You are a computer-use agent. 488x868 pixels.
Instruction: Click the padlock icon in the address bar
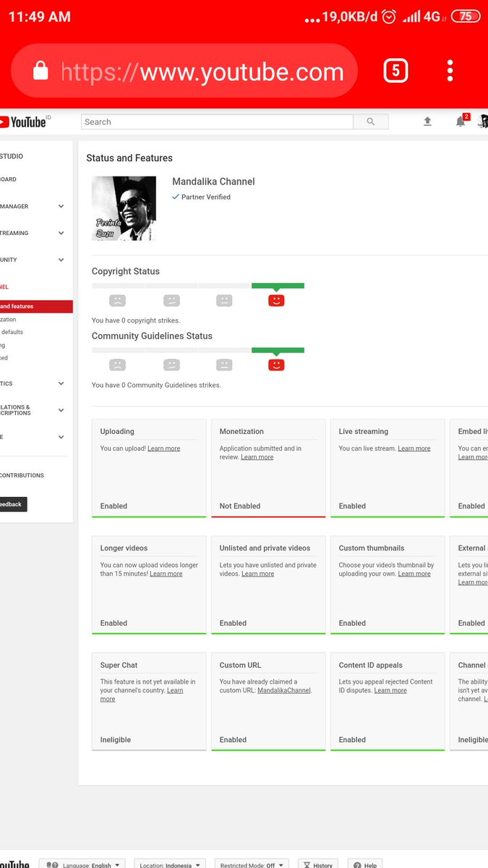coord(40,71)
